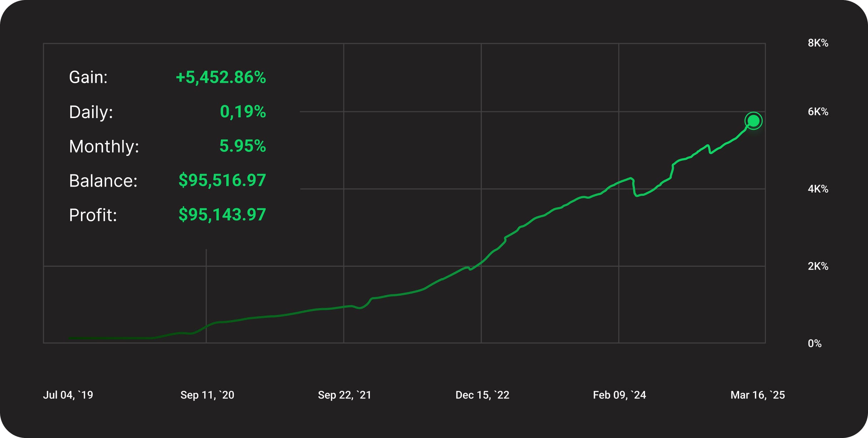
Task: Click the Gain value +5,452.86%
Action: (221, 77)
